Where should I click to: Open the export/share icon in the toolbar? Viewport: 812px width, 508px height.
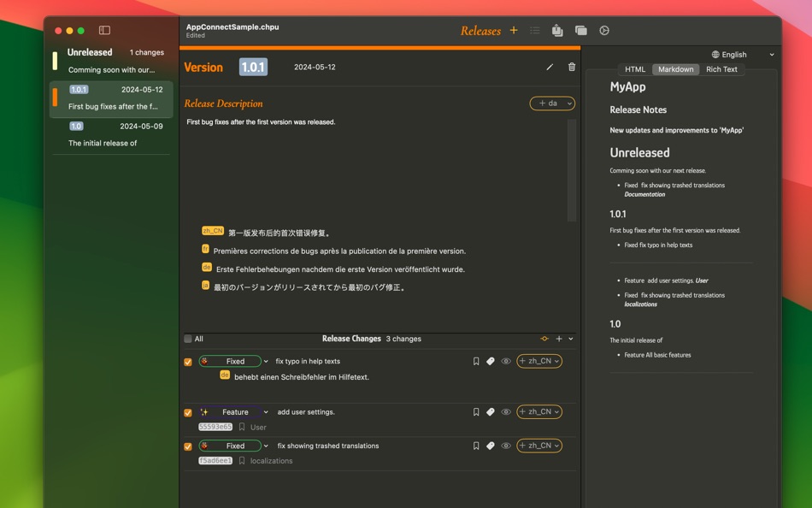(556, 30)
